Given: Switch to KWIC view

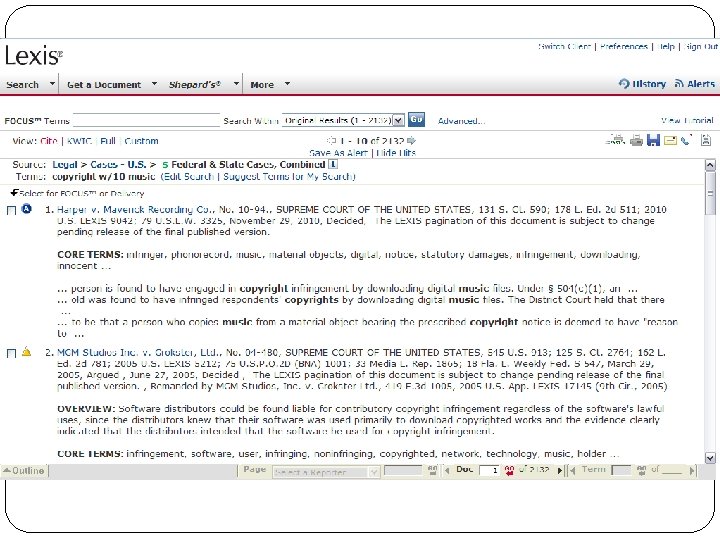Looking at the screenshot, I should tap(79, 141).
